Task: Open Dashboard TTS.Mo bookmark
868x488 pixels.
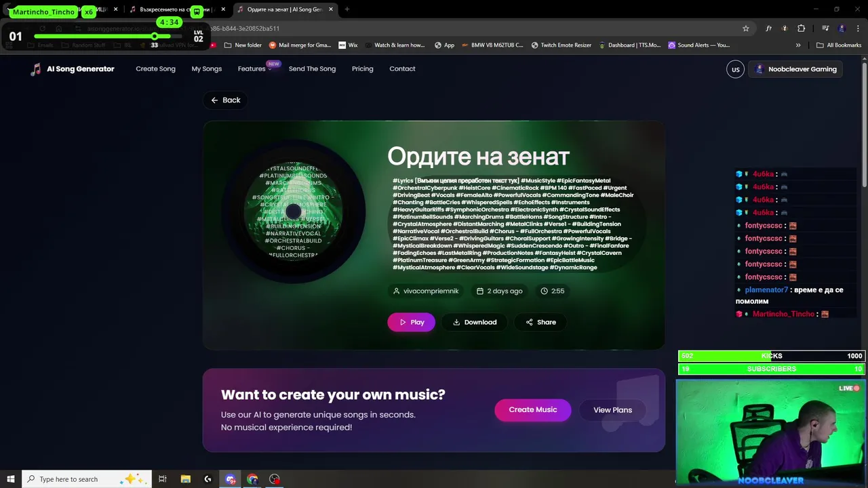Action: coord(629,45)
